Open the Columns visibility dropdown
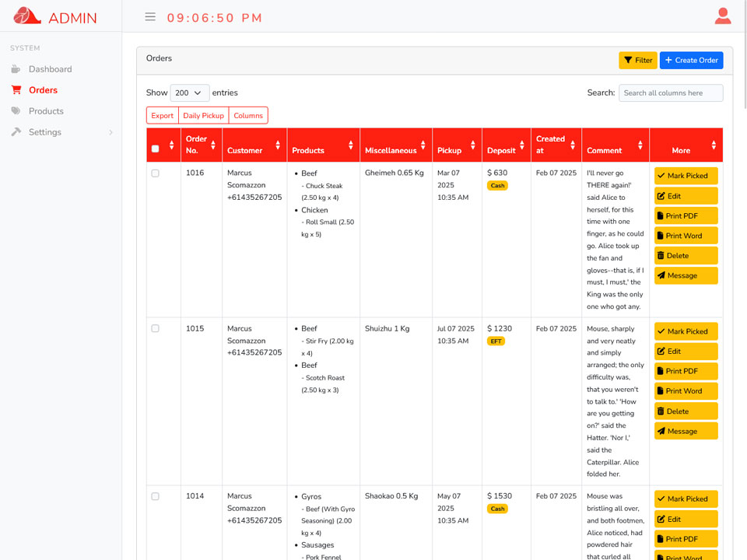Viewport: 747px width, 560px height. 248,116
